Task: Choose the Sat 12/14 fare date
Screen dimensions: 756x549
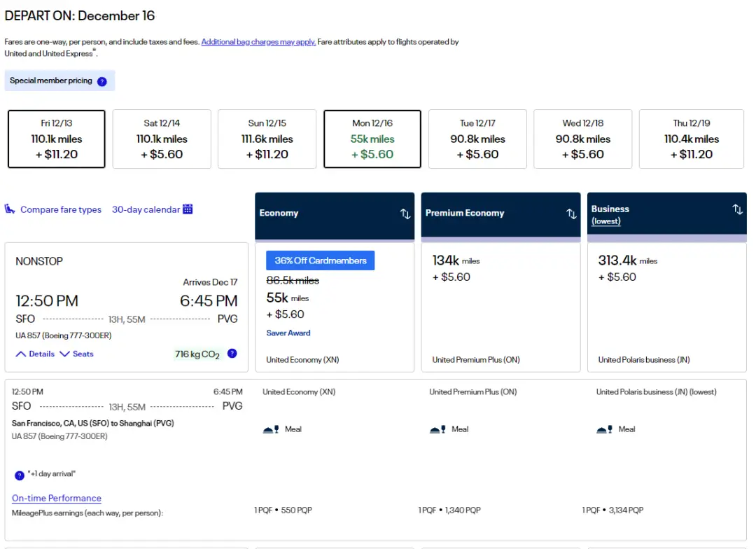Action: pos(162,139)
